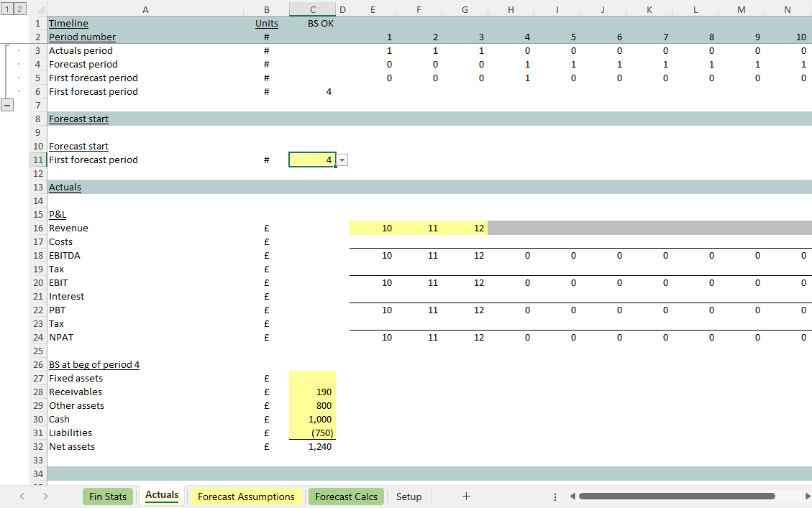Click the three-dot tab bar resize handle
Image resolution: width=812 pixels, height=508 pixels.
555,497
